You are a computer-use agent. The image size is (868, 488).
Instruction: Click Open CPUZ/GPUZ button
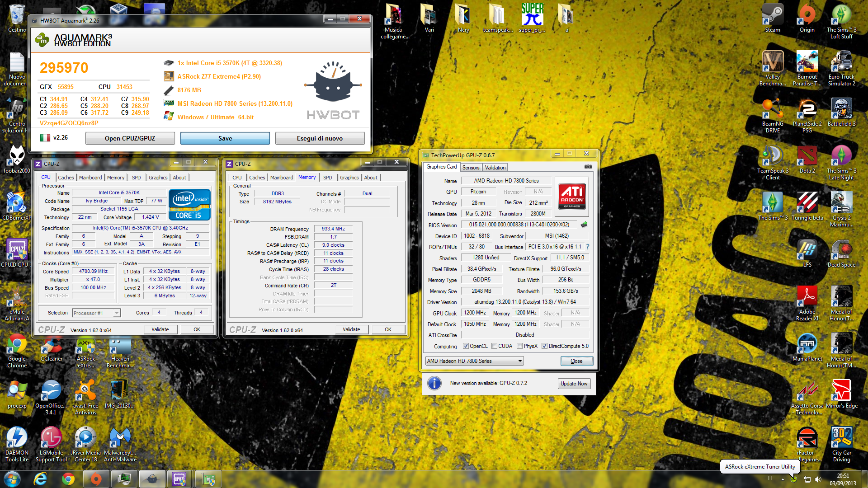coord(130,138)
